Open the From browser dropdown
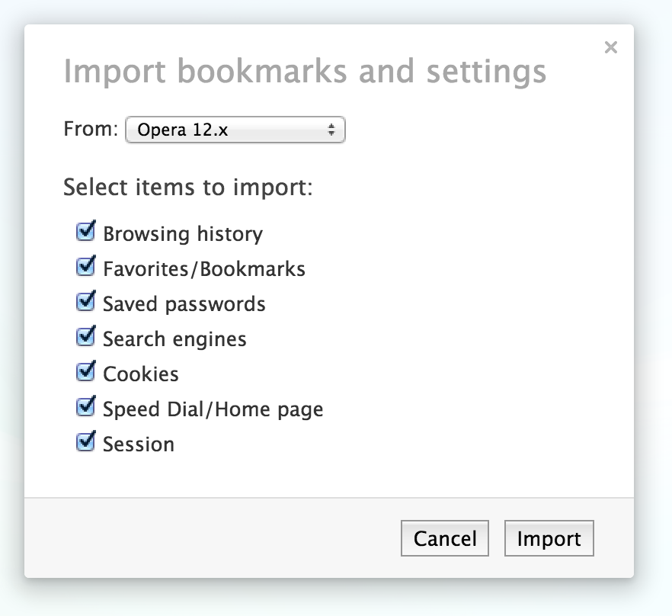The image size is (672, 616). (x=235, y=130)
